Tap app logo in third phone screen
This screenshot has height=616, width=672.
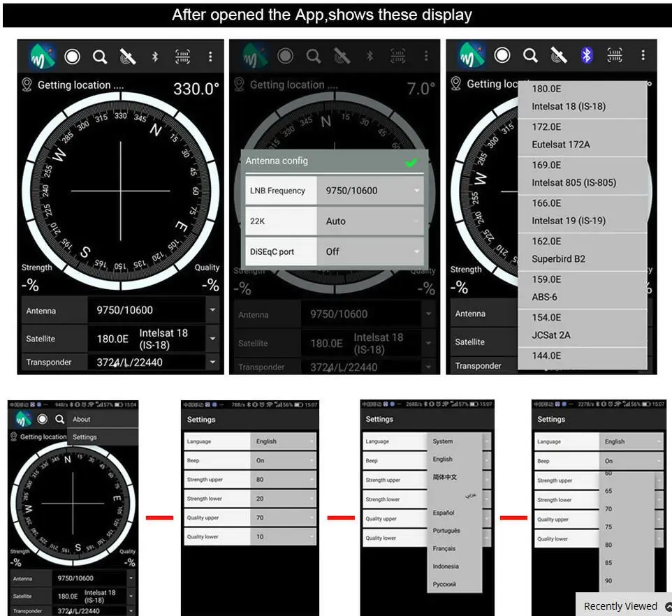(x=472, y=56)
